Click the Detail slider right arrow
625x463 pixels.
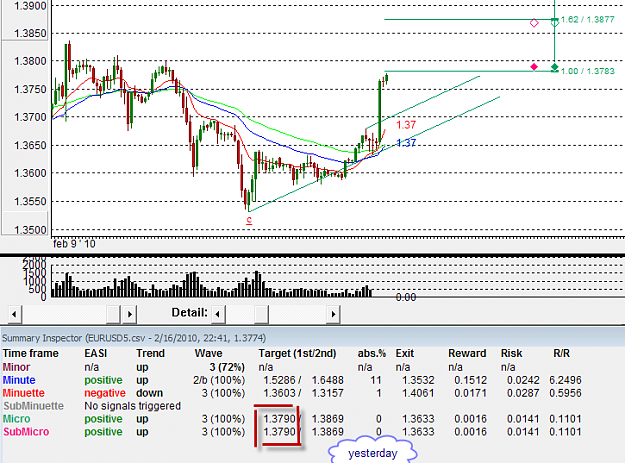(333, 314)
